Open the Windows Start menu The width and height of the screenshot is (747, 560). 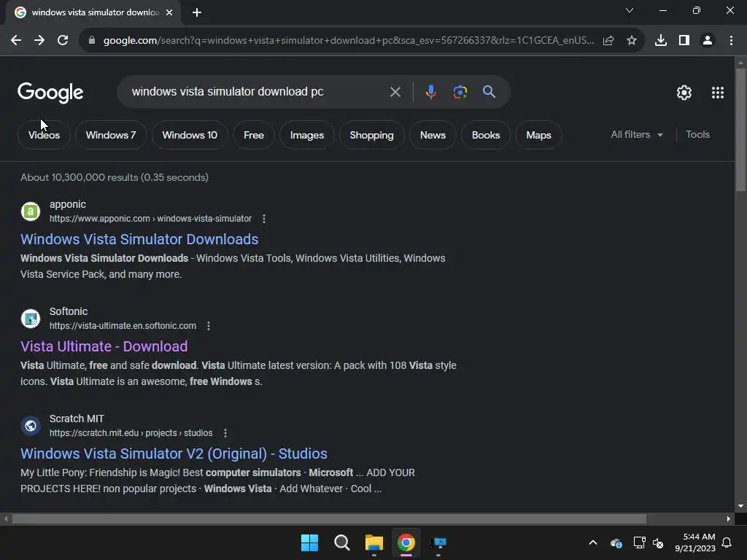pyautogui.click(x=309, y=542)
